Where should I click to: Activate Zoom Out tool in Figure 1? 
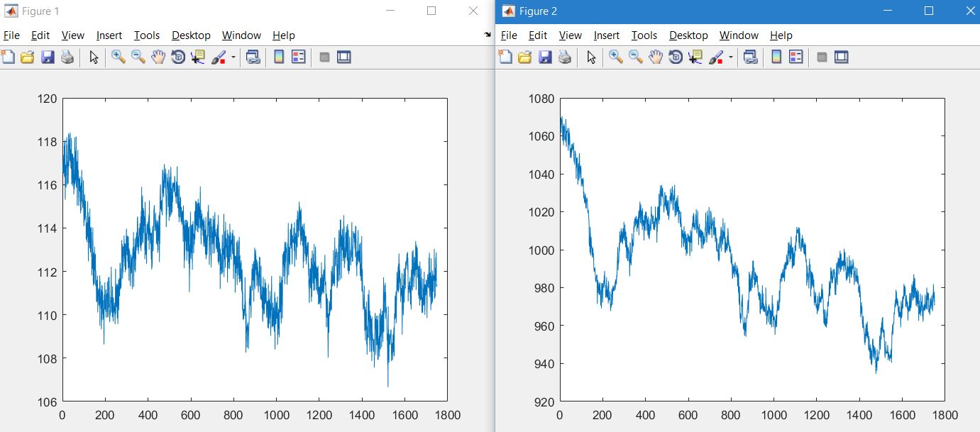pyautogui.click(x=138, y=57)
